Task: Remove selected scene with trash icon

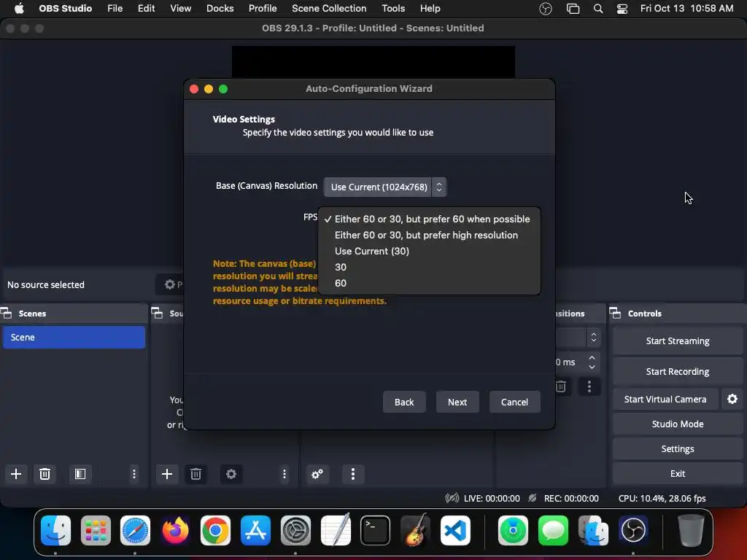Action: (x=44, y=474)
